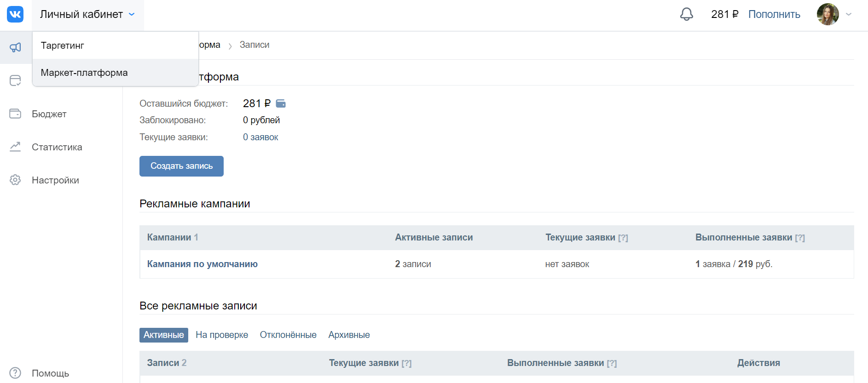Show the Архивные records tab
This screenshot has width=868, height=383.
pyautogui.click(x=349, y=335)
